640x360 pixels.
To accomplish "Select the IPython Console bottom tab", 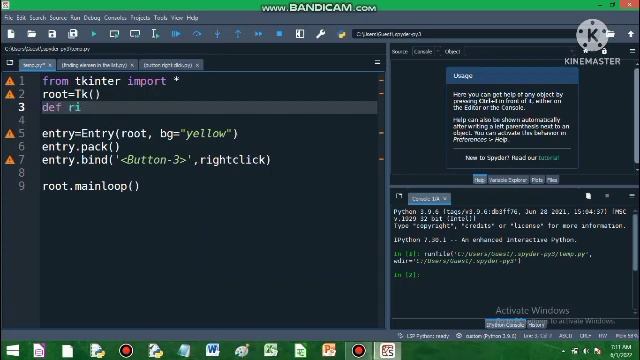I will pos(505,325).
